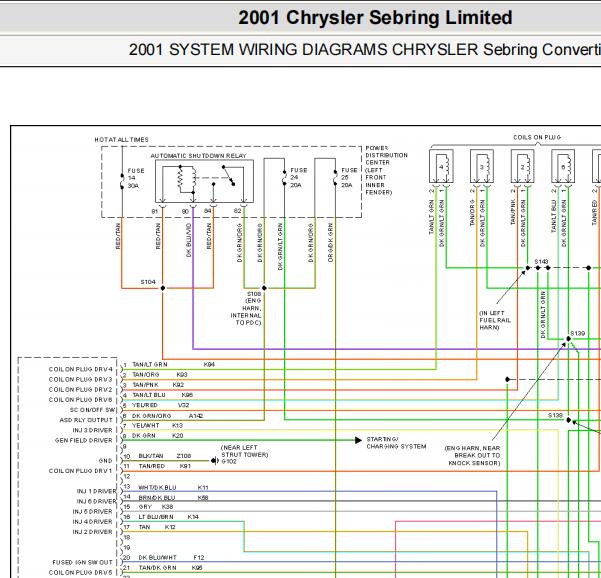Click the 'YEL/WHT' wire label on pin 7
The image size is (601, 578).
point(146,425)
